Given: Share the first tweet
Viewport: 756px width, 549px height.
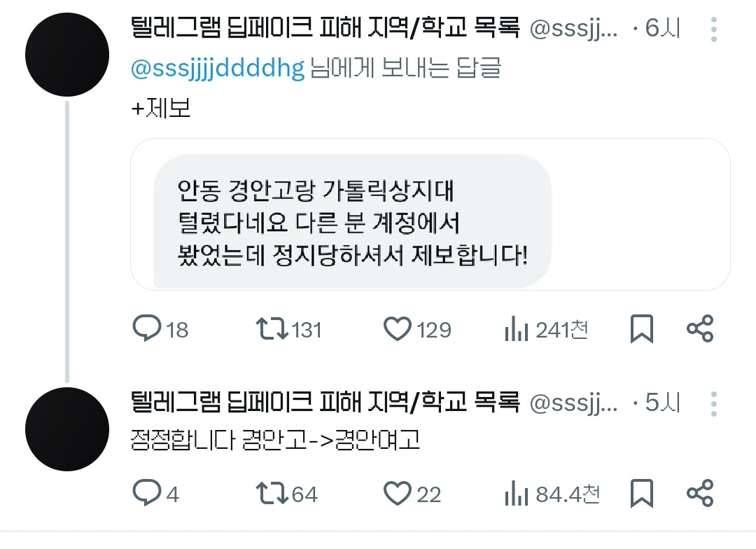Looking at the screenshot, I should pyautogui.click(x=700, y=328).
